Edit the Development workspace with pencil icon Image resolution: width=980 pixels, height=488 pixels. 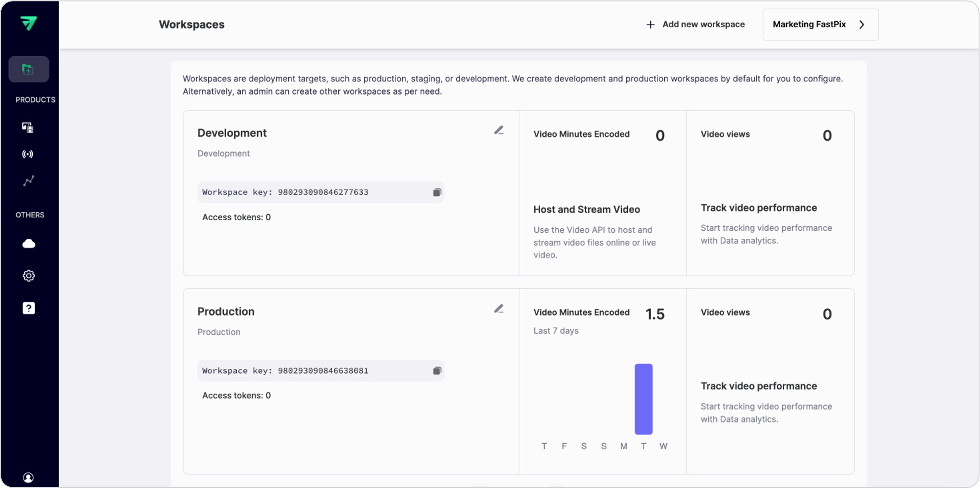[x=498, y=130]
